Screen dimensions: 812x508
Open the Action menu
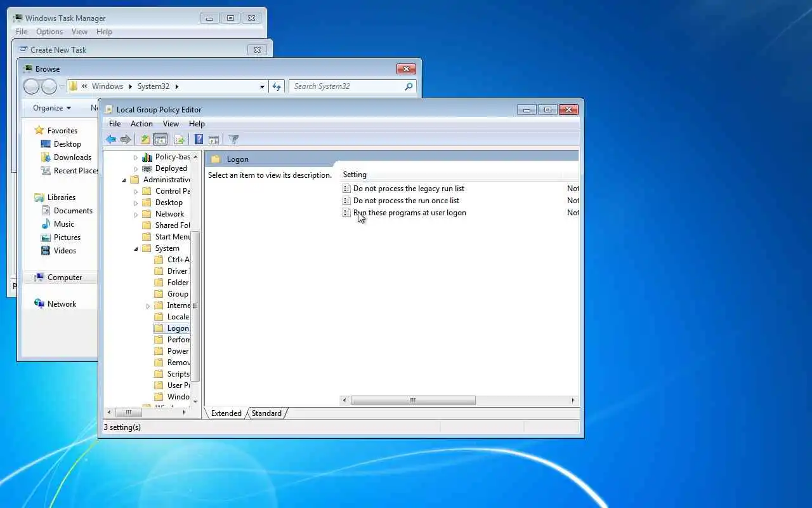click(141, 124)
